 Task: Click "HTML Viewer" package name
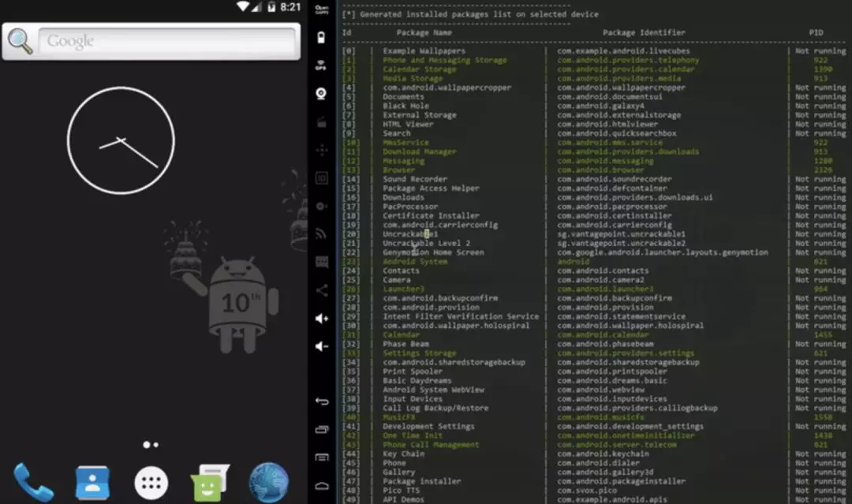(408, 125)
